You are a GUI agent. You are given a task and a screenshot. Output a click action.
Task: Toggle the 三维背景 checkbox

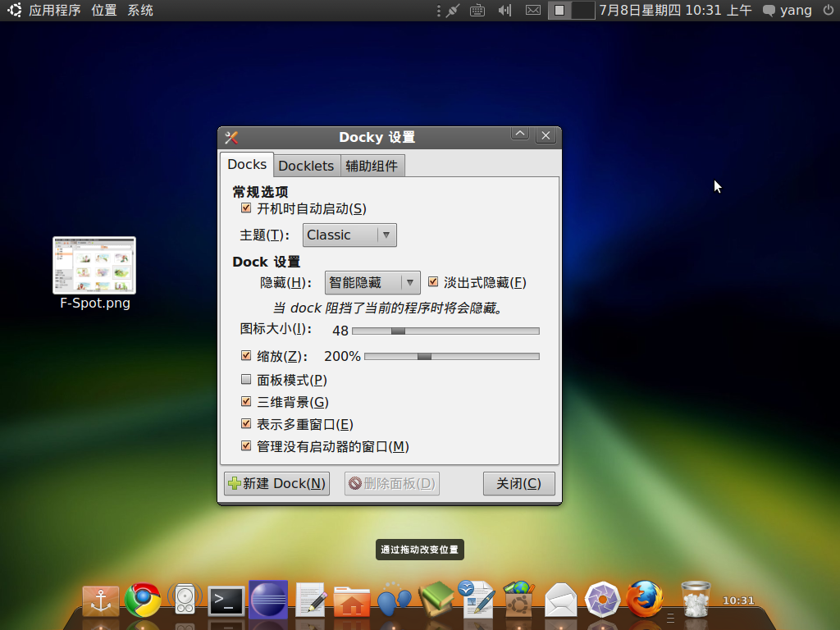tap(246, 402)
